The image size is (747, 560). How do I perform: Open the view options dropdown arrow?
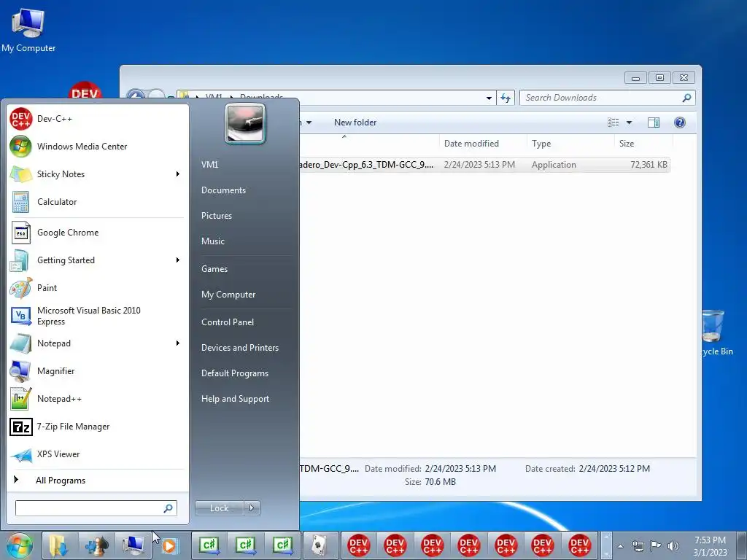click(x=629, y=122)
